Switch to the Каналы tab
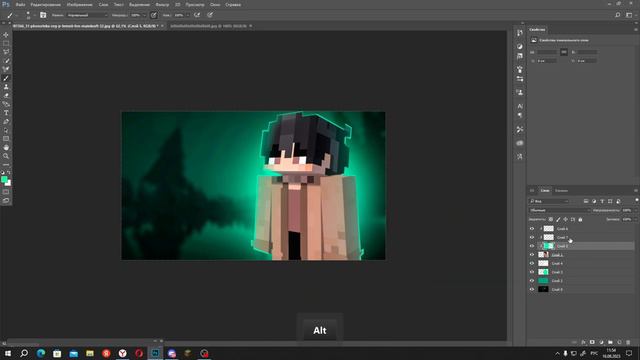 click(x=561, y=191)
